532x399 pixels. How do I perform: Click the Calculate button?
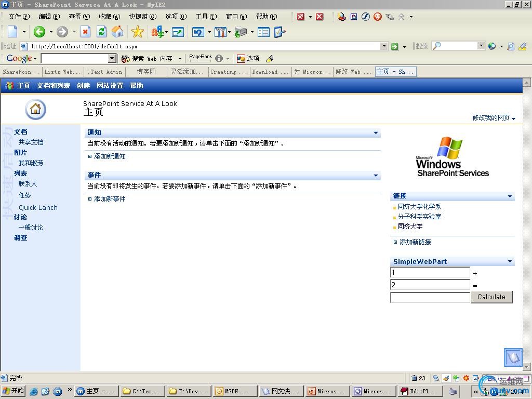[x=491, y=297]
